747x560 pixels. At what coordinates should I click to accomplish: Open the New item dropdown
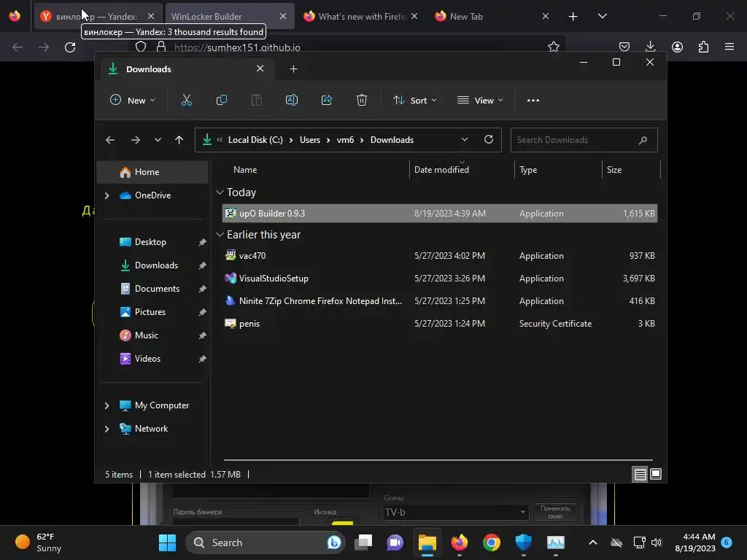coord(133,101)
